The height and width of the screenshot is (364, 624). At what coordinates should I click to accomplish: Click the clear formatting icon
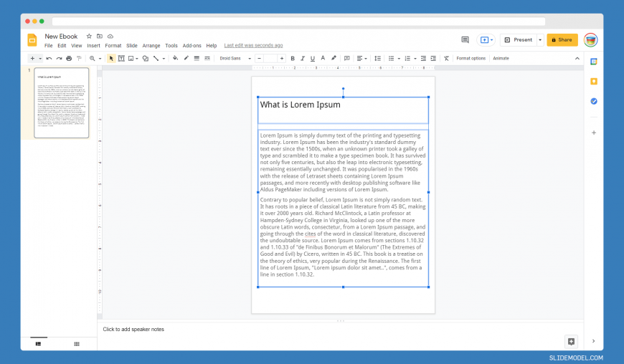[x=447, y=59]
